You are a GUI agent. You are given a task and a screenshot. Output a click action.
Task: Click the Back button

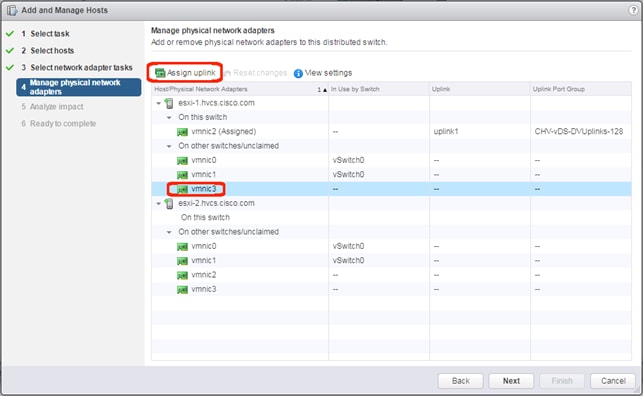(x=461, y=381)
